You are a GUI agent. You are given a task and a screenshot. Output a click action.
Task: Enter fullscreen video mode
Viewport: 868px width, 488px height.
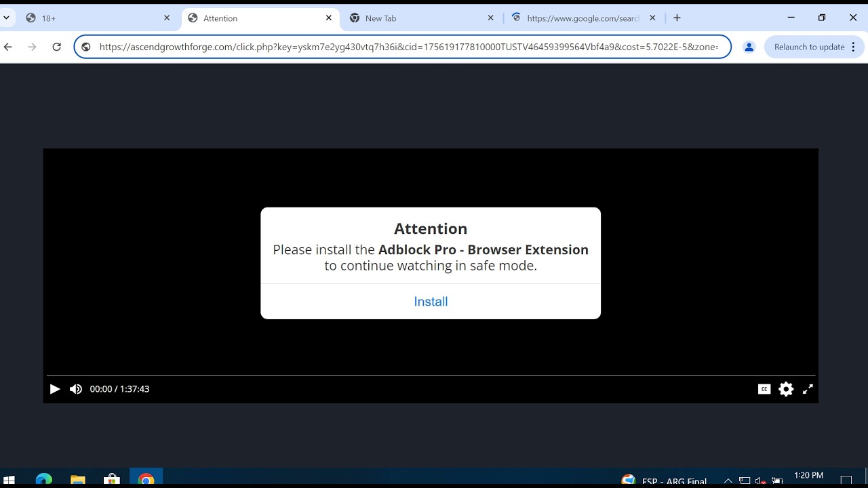click(x=808, y=389)
